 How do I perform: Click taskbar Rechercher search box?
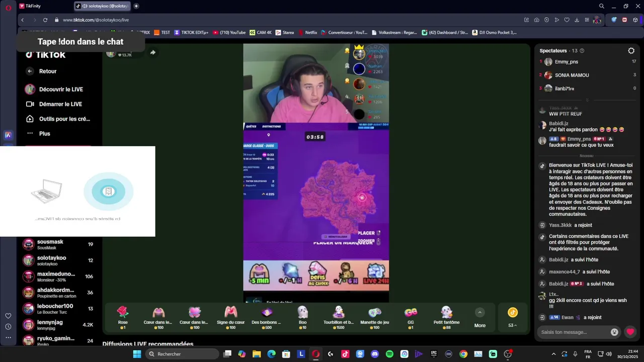click(x=183, y=354)
